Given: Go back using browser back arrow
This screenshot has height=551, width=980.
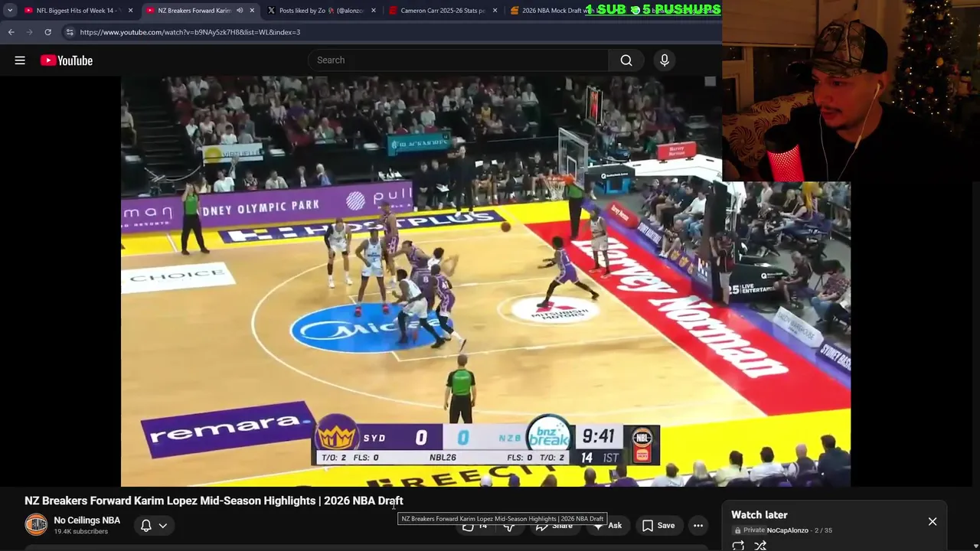Looking at the screenshot, I should point(11,32).
